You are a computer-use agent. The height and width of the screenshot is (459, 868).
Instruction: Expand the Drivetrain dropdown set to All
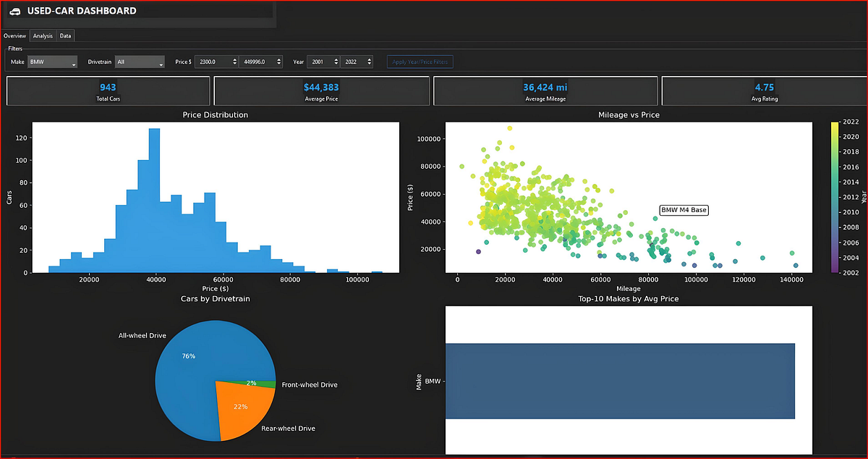pyautogui.click(x=140, y=62)
